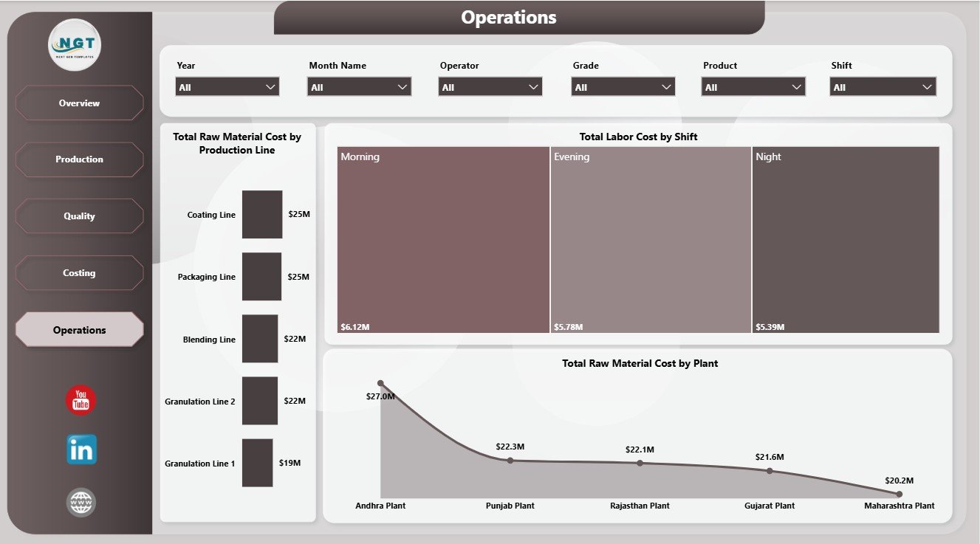Click the $5.78M Evening labor cost value
Image resolution: width=980 pixels, height=544 pixels.
(568, 326)
